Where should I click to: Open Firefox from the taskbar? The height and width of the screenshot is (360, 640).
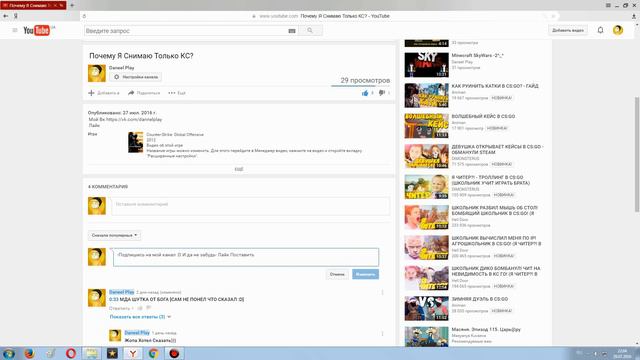coord(29,353)
